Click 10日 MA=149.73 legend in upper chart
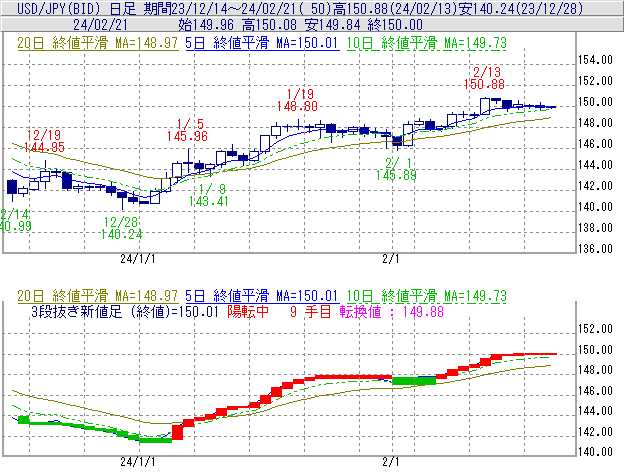The width and height of the screenshot is (624, 475). [x=427, y=43]
